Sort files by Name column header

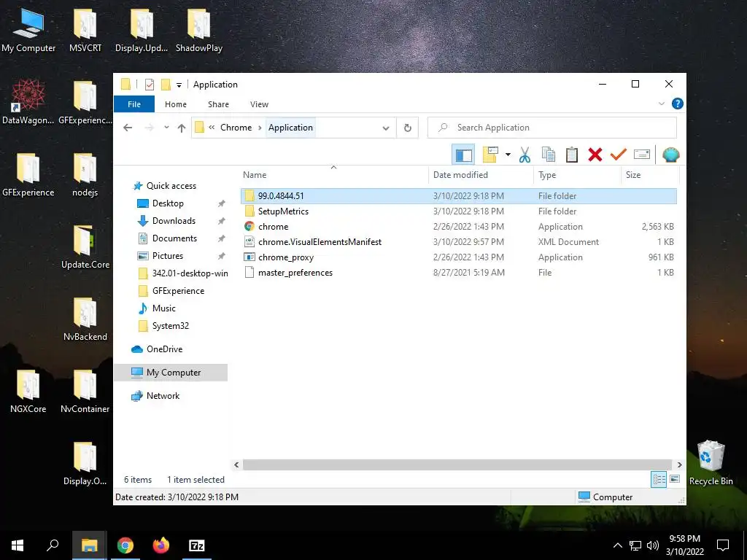click(x=333, y=175)
